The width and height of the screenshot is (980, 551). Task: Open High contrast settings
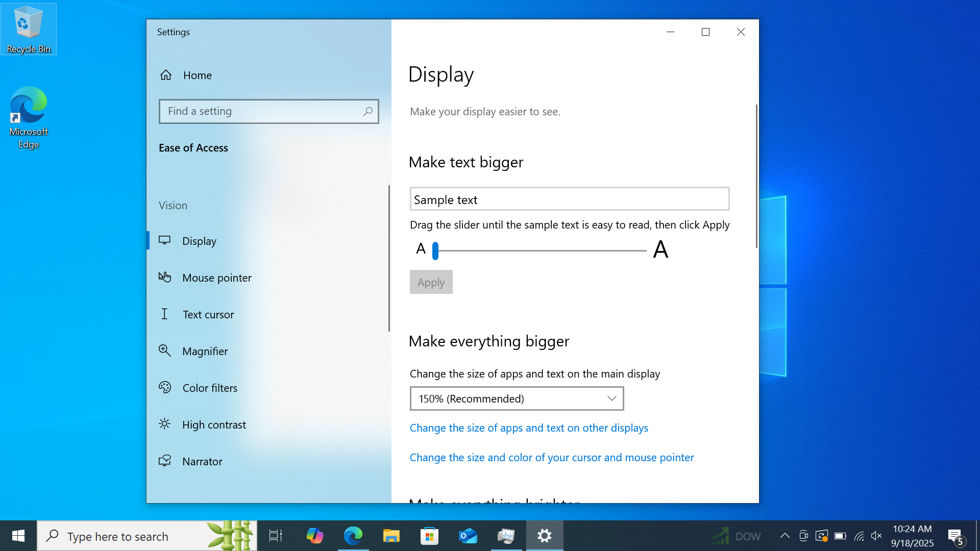click(214, 424)
